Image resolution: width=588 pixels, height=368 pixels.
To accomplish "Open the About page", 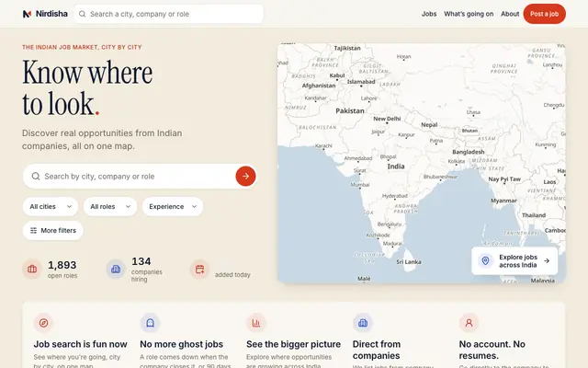I will (x=510, y=14).
